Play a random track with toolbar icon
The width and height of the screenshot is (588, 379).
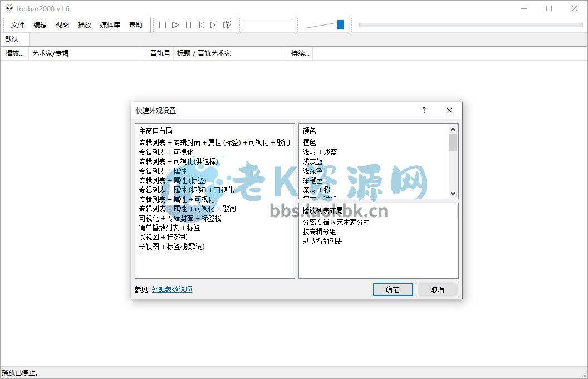(x=227, y=25)
